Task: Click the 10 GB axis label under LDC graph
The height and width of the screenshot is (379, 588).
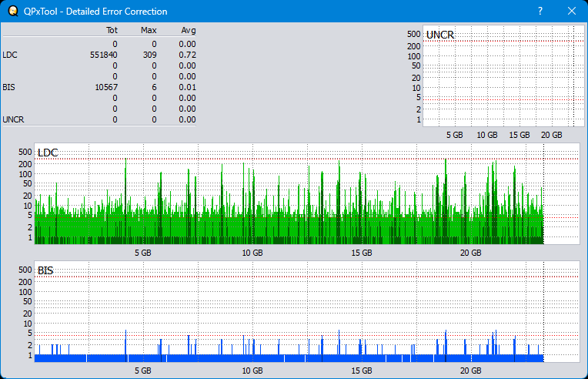Action: (252, 253)
